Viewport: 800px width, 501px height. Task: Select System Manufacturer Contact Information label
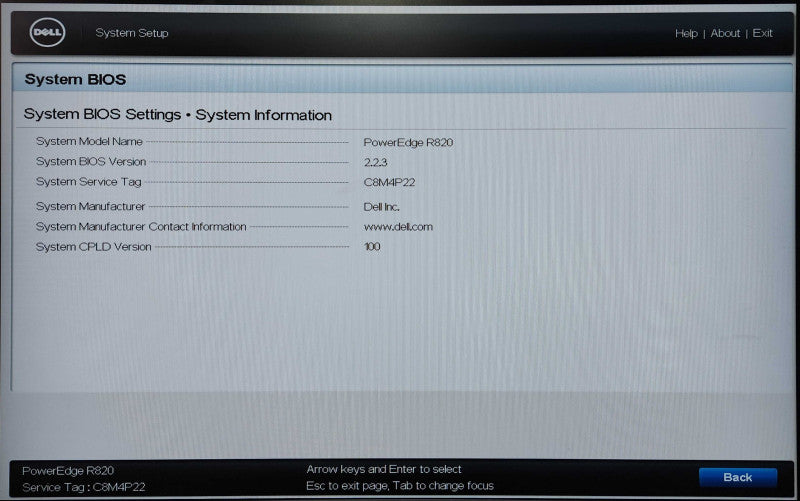(x=141, y=227)
